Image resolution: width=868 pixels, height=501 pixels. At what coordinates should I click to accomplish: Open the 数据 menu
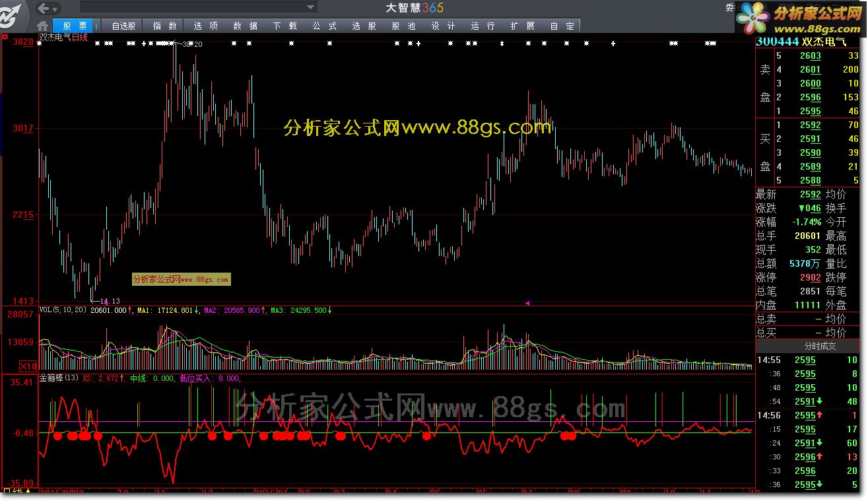(x=245, y=26)
